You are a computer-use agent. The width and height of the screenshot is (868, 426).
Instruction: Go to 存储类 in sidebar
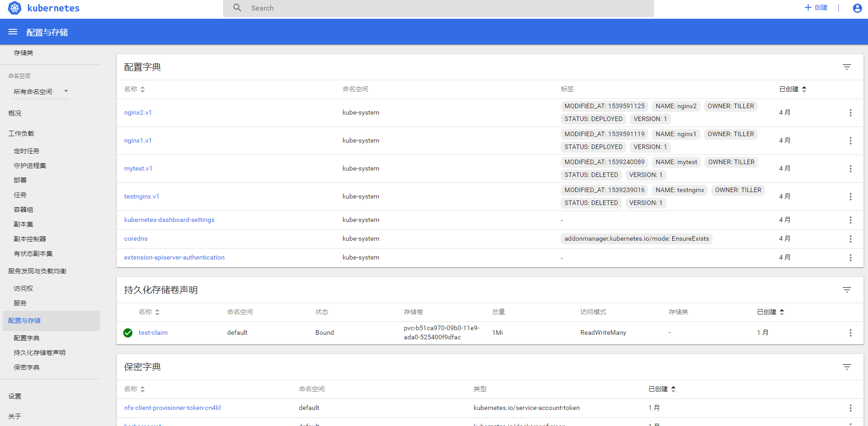click(x=23, y=53)
